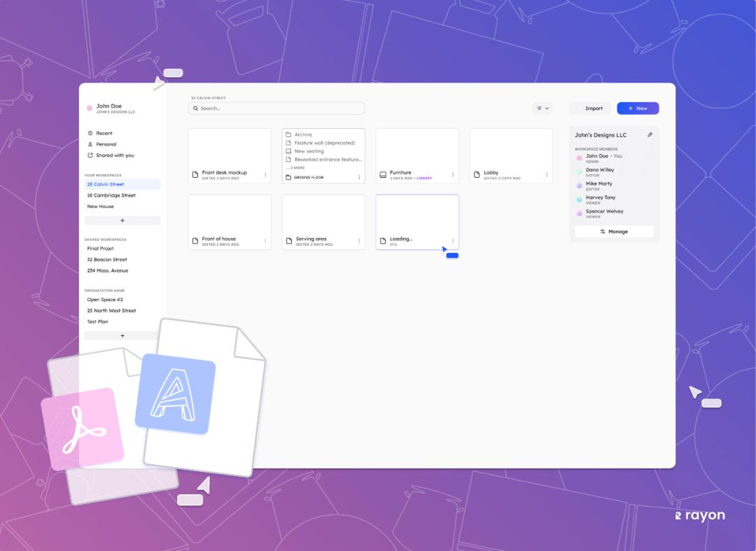Click the 'Front of house' card title
The width and height of the screenshot is (756, 551).
(219, 239)
